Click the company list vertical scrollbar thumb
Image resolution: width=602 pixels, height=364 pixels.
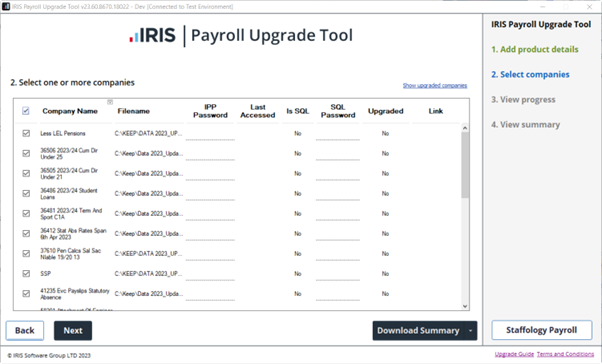pyautogui.click(x=465, y=165)
